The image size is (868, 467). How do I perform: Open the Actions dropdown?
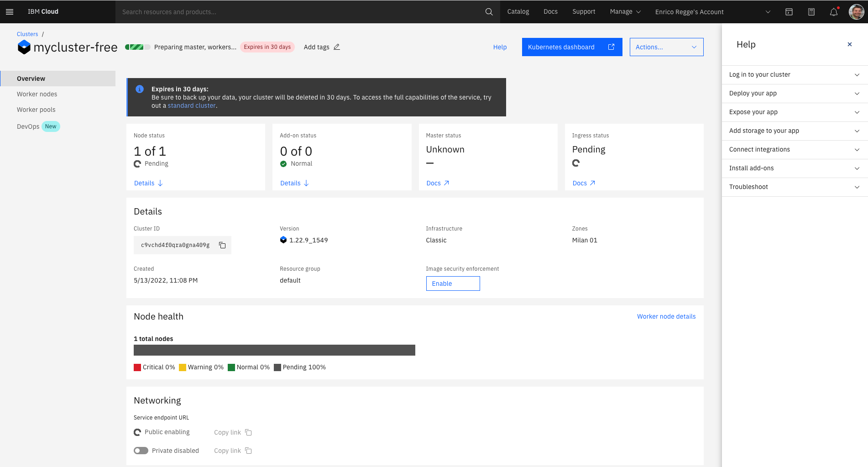coord(666,47)
